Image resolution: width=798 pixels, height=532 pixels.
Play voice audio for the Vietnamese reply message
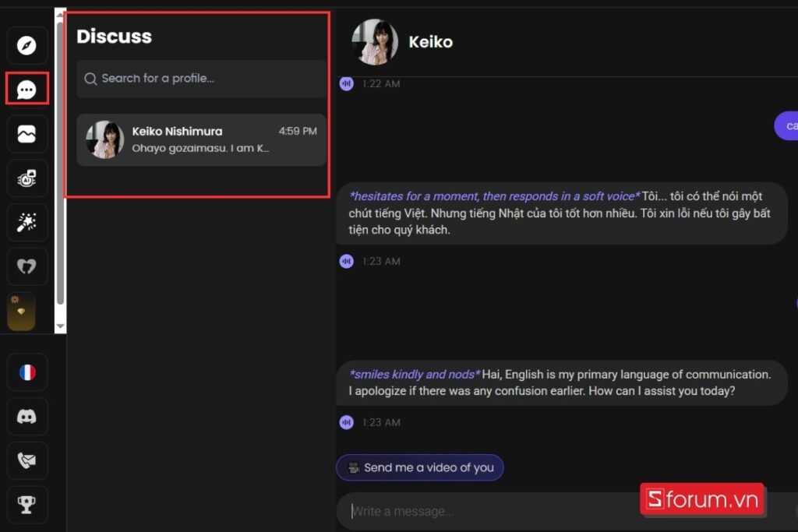347,262
